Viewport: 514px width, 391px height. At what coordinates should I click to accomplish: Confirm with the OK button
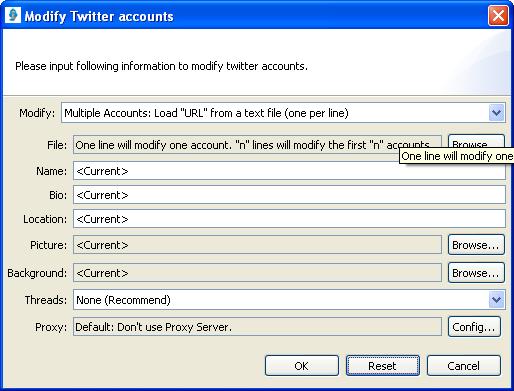(302, 366)
